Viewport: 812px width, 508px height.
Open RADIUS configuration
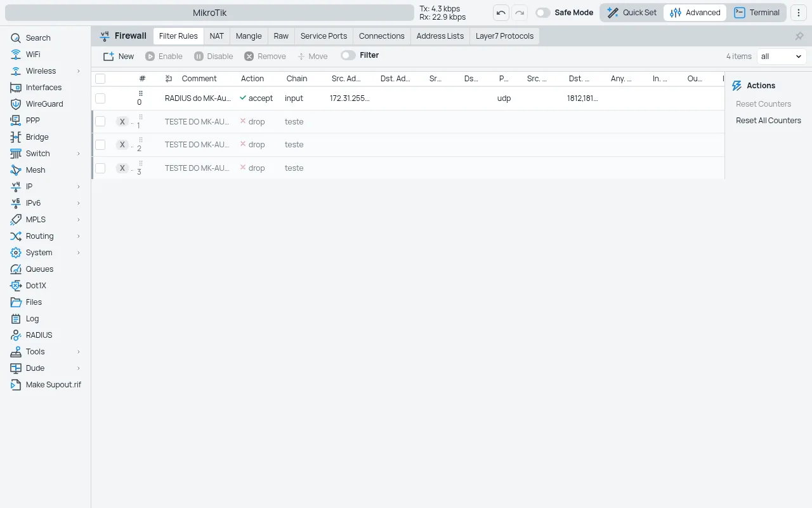(x=39, y=335)
